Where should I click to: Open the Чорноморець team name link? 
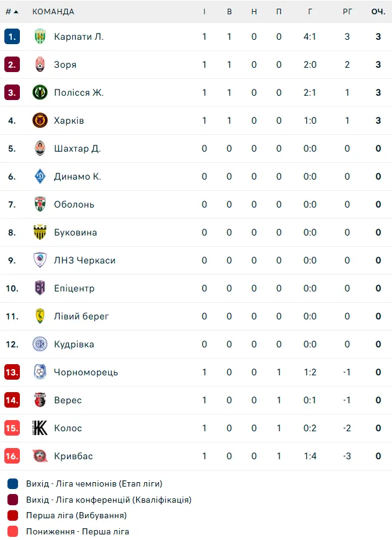click(x=86, y=372)
